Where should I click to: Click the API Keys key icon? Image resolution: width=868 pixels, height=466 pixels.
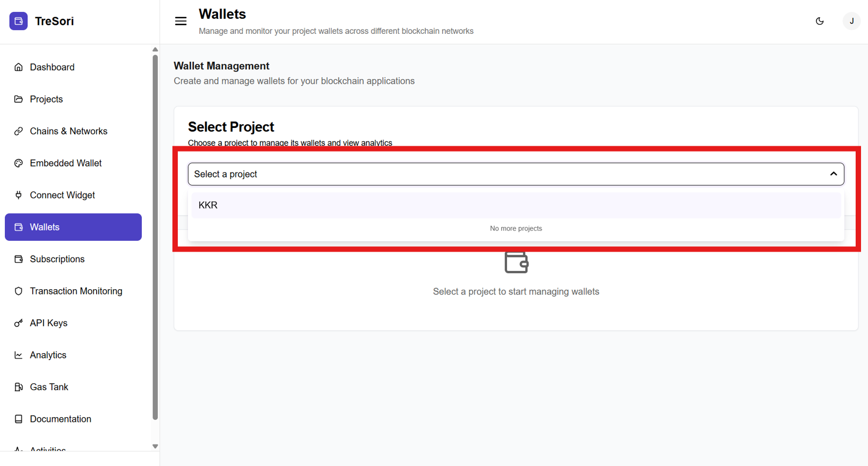19,323
